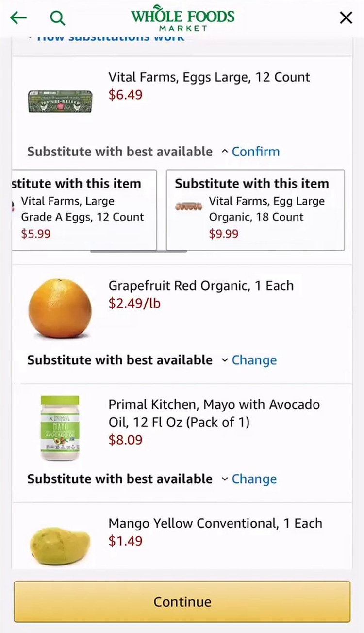Image resolution: width=364 pixels, height=633 pixels.
Task: Open search with the magnifier icon
Action: [x=57, y=18]
